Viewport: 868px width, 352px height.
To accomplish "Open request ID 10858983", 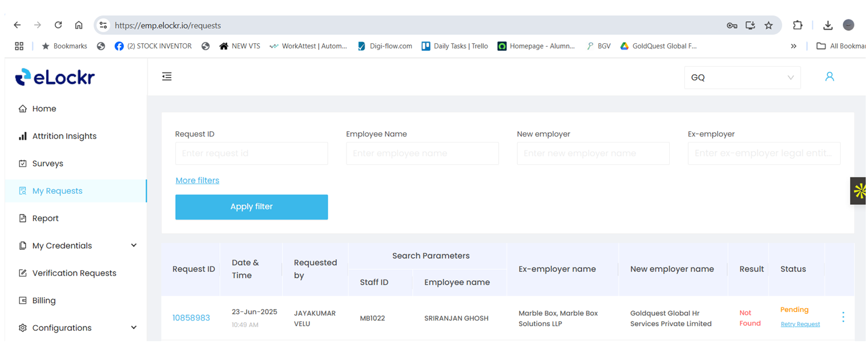I will [x=191, y=318].
